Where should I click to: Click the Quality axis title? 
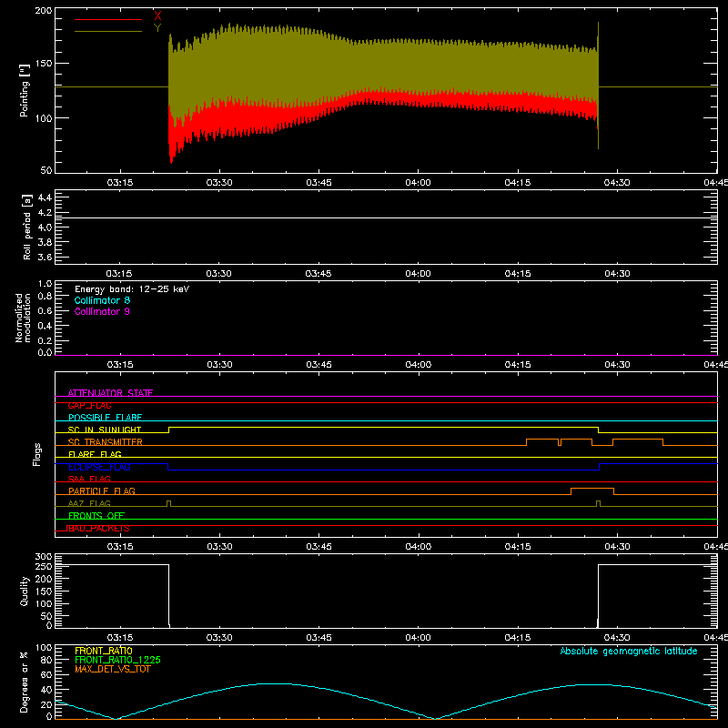click(x=25, y=591)
